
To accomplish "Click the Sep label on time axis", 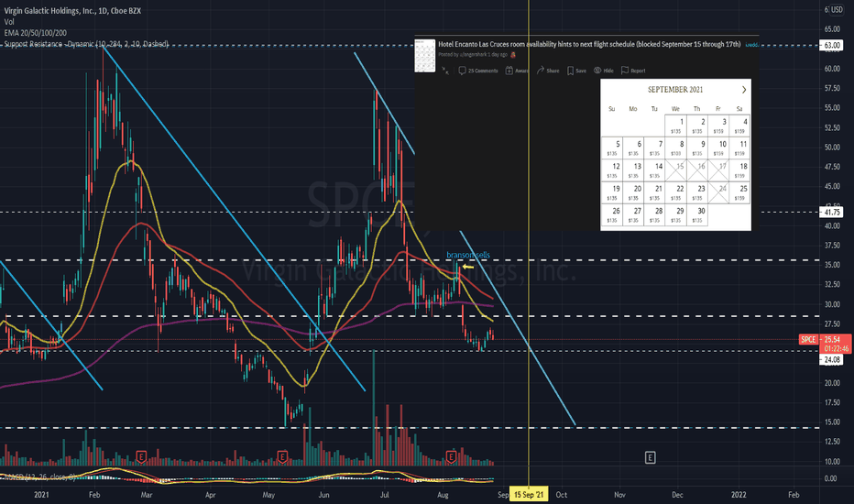I will (503, 495).
